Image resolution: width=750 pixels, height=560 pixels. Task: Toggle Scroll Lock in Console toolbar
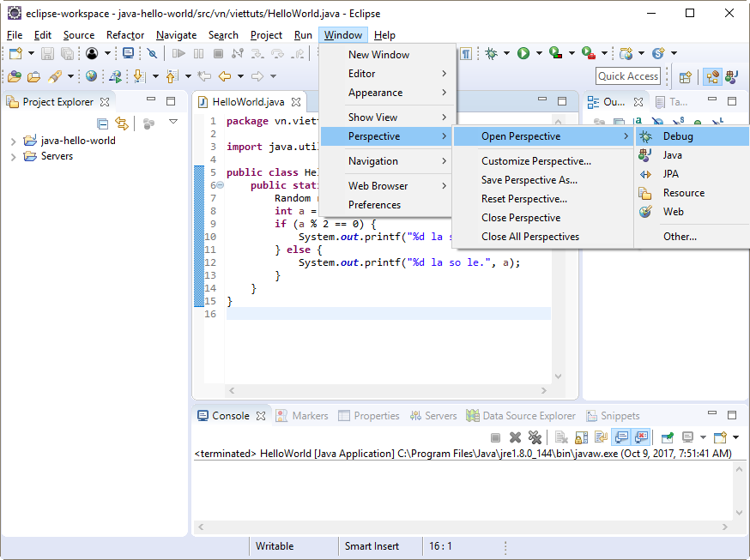[582, 437]
